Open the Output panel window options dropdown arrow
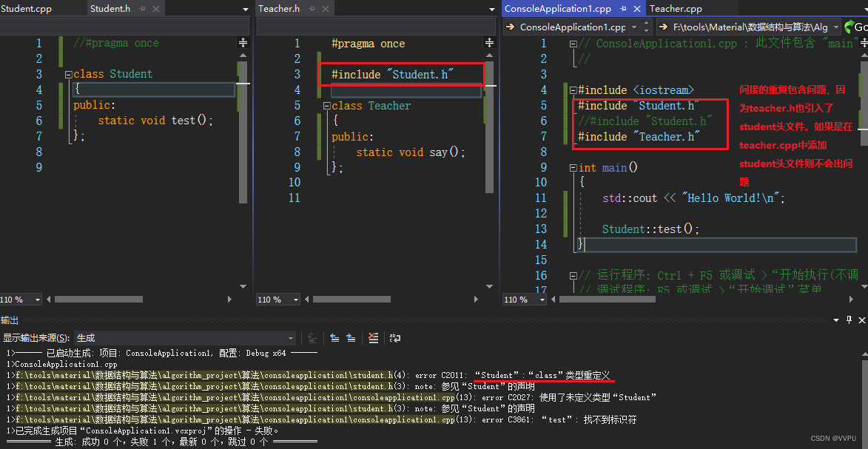This screenshot has width=868, height=449. point(836,320)
